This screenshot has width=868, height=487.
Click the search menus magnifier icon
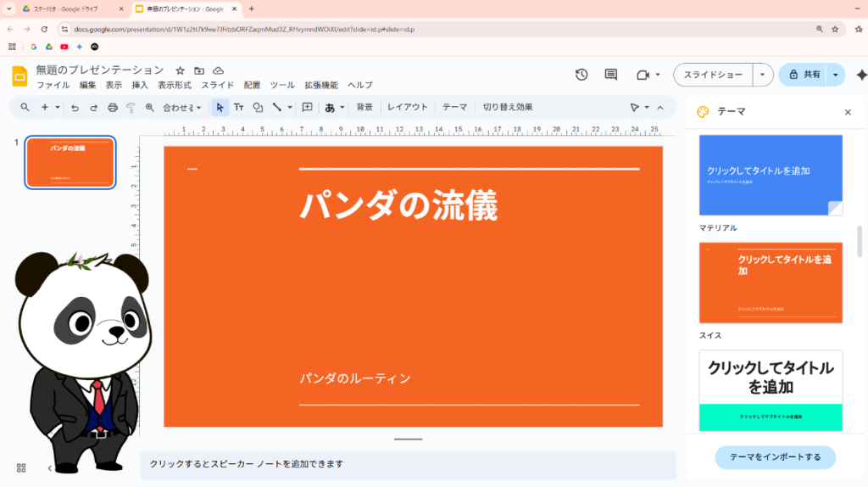(x=25, y=108)
